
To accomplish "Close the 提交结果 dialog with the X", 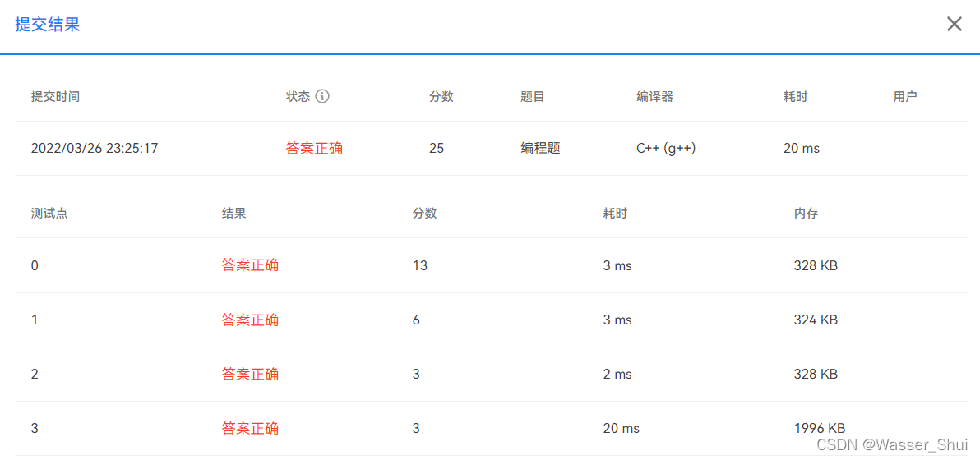I will pos(954,25).
